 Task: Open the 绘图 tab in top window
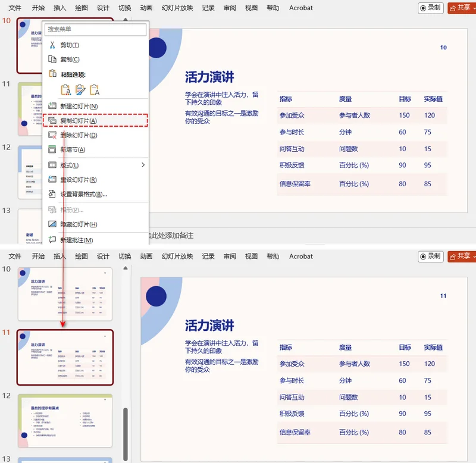point(82,8)
